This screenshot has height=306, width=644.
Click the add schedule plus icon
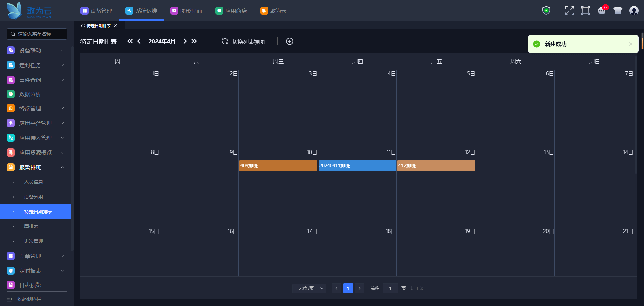point(290,41)
